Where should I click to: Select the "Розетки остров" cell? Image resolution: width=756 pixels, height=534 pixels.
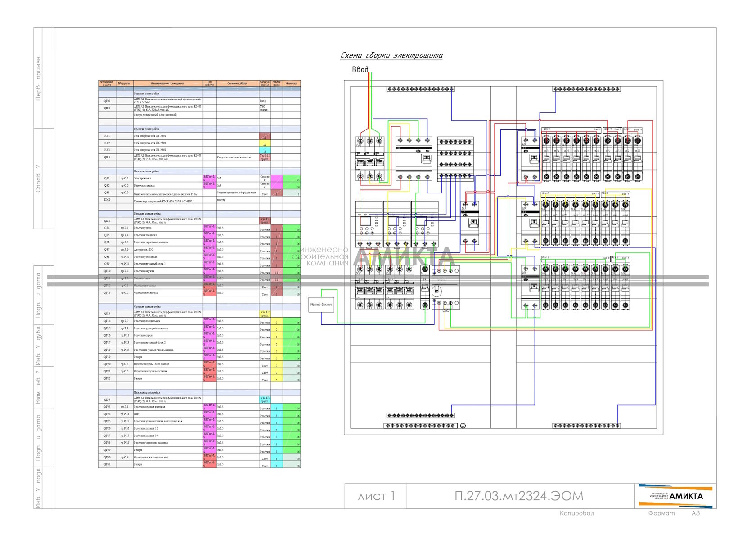click(x=168, y=336)
